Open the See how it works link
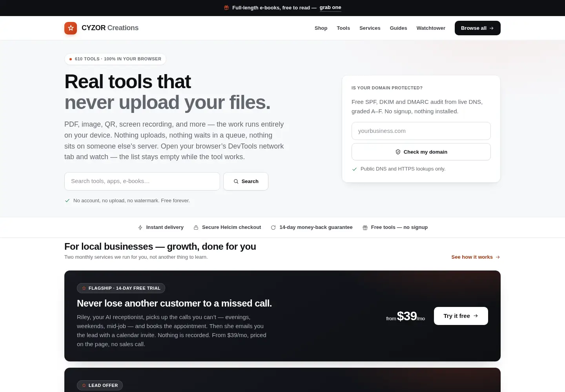 pos(476,257)
